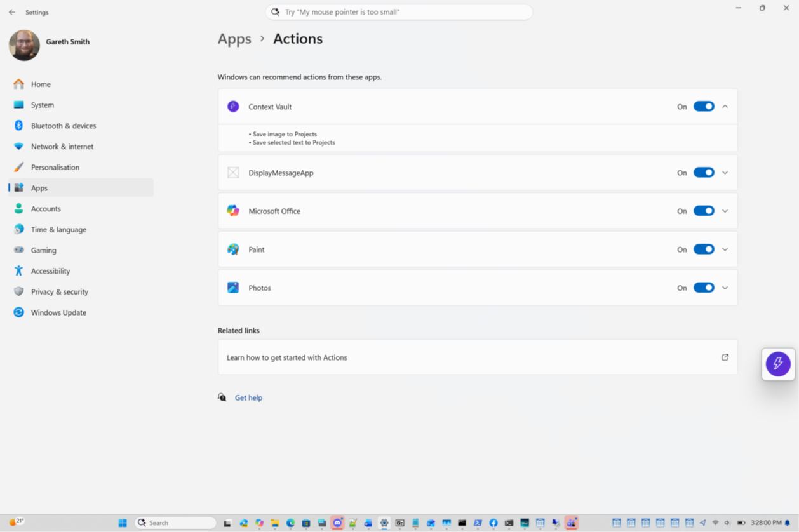Expand the Microsoft Office actions chevron

(725, 211)
